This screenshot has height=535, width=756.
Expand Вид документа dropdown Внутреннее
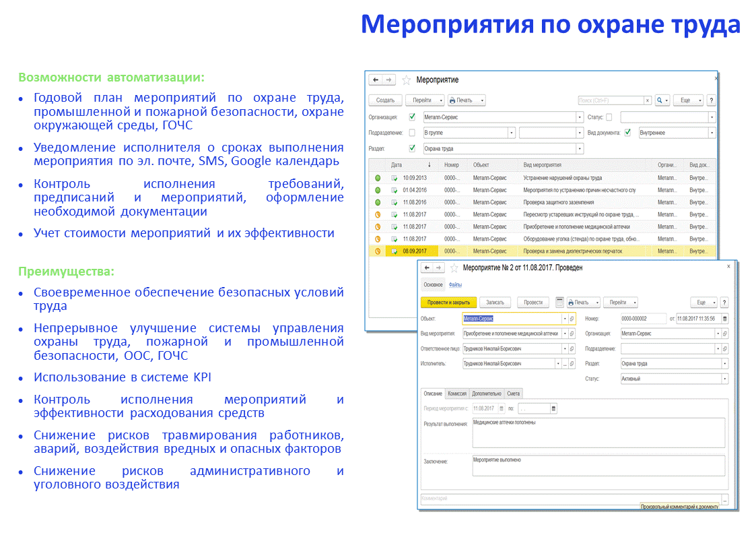click(712, 133)
